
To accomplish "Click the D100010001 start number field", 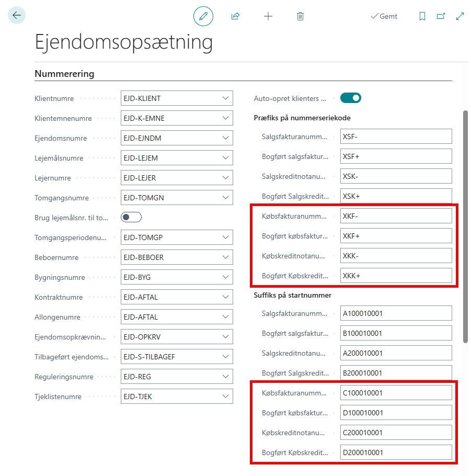I will (396, 413).
